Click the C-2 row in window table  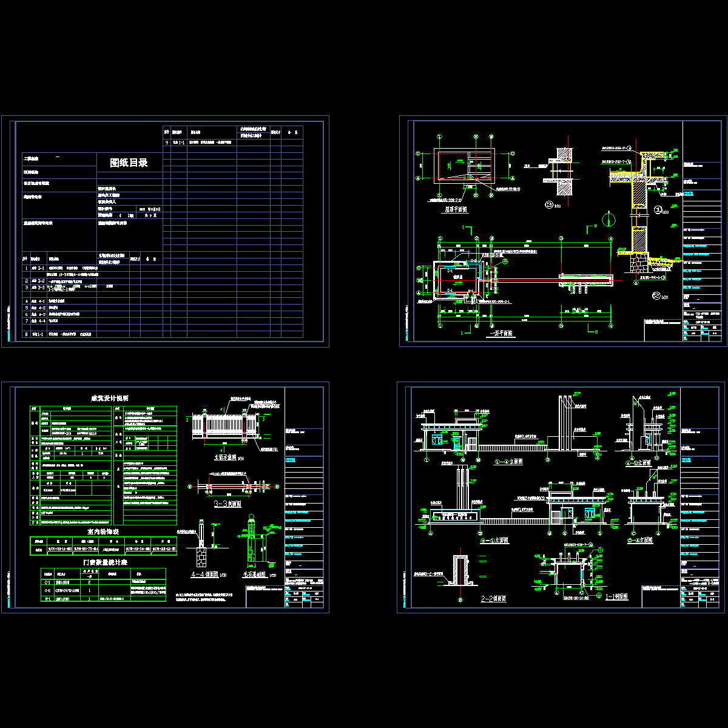pos(103,589)
